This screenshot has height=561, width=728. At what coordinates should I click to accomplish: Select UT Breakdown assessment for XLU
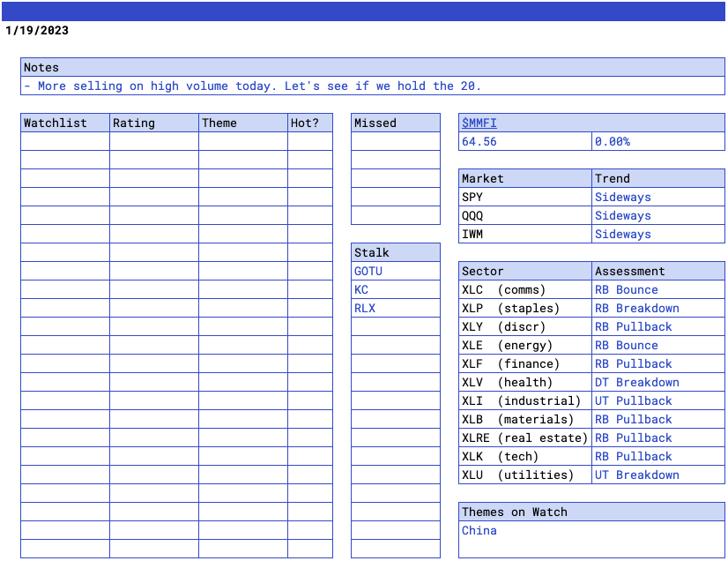(x=658, y=475)
